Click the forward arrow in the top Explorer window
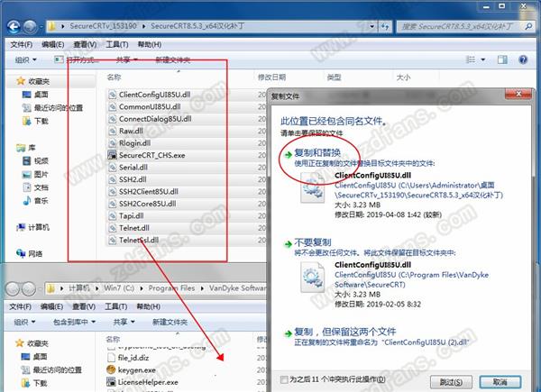This screenshot has width=541, height=392. pyautogui.click(x=31, y=26)
